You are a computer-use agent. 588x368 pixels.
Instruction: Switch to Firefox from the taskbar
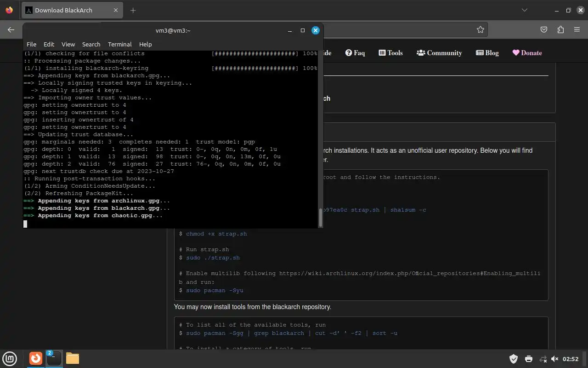click(36, 358)
